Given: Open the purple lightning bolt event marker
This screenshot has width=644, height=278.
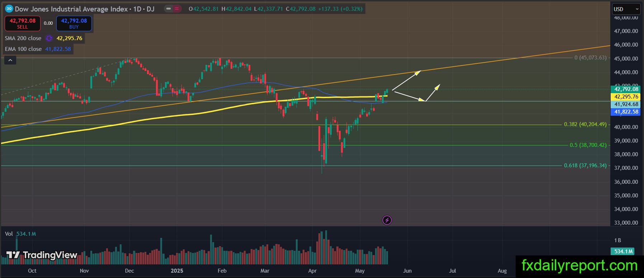Looking at the screenshot, I should pyautogui.click(x=387, y=220).
